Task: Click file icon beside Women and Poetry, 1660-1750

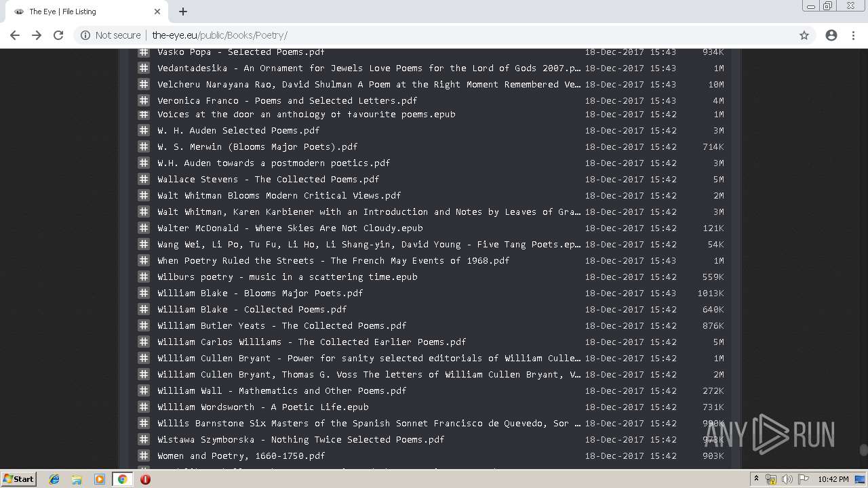Action: click(x=144, y=455)
